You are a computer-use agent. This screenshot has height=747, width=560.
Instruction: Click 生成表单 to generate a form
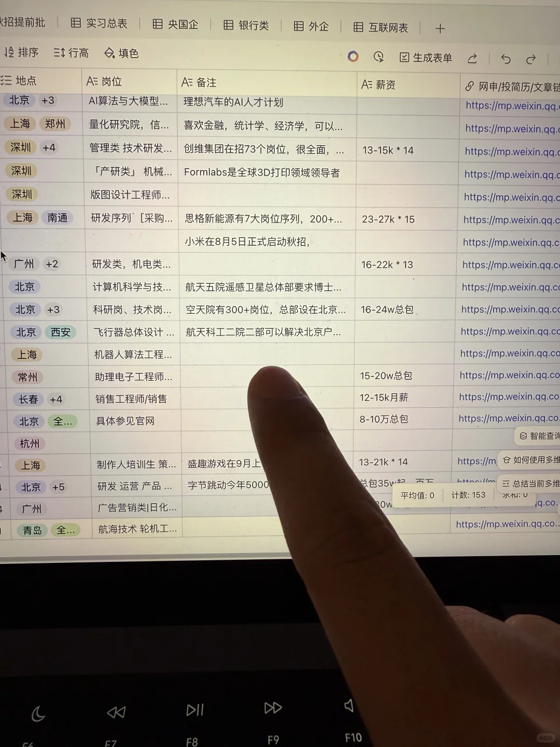[x=426, y=58]
